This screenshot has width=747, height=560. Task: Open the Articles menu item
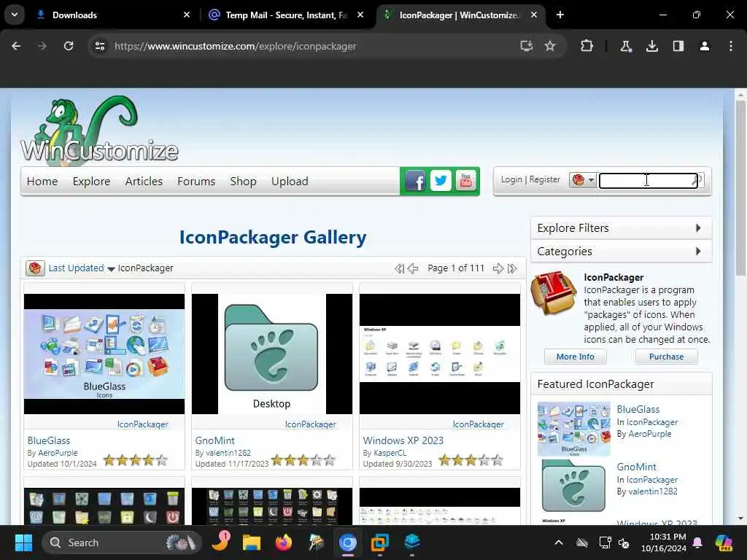[x=144, y=181]
